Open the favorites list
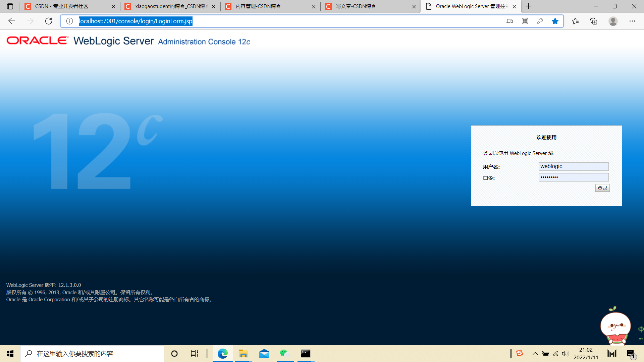This screenshot has height=362, width=644. point(576,21)
